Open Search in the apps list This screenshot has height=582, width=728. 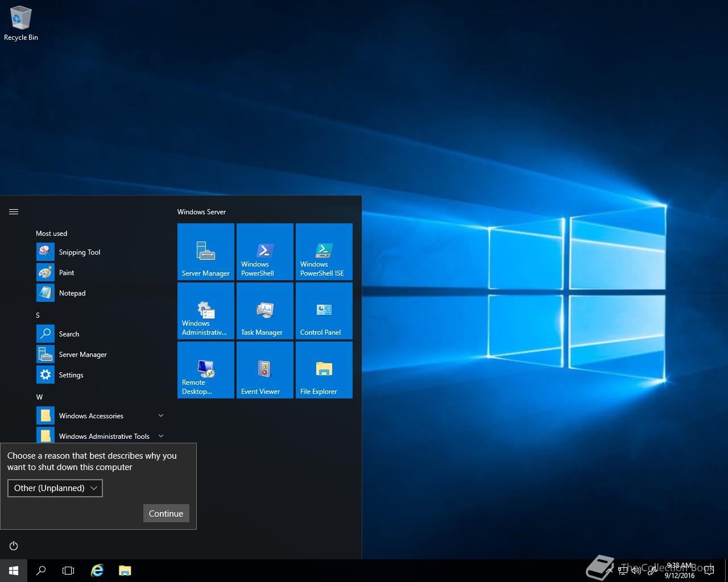tap(101, 334)
